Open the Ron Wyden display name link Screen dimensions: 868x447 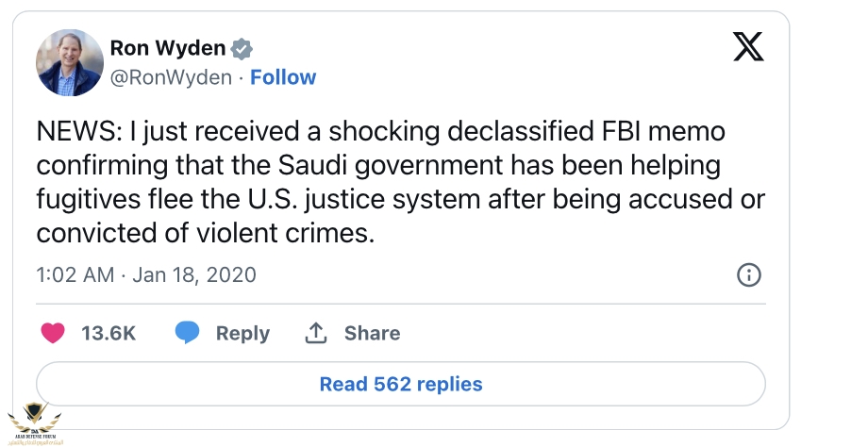(167, 49)
